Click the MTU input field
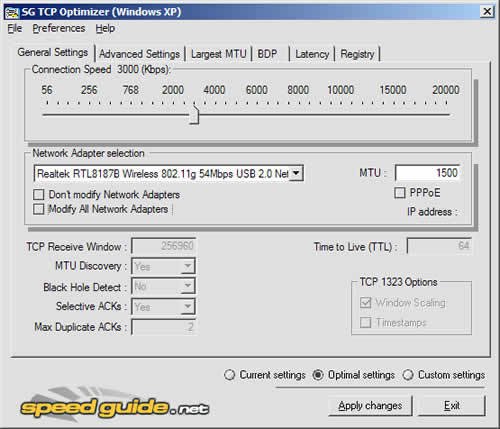The image size is (500, 429). click(x=427, y=173)
